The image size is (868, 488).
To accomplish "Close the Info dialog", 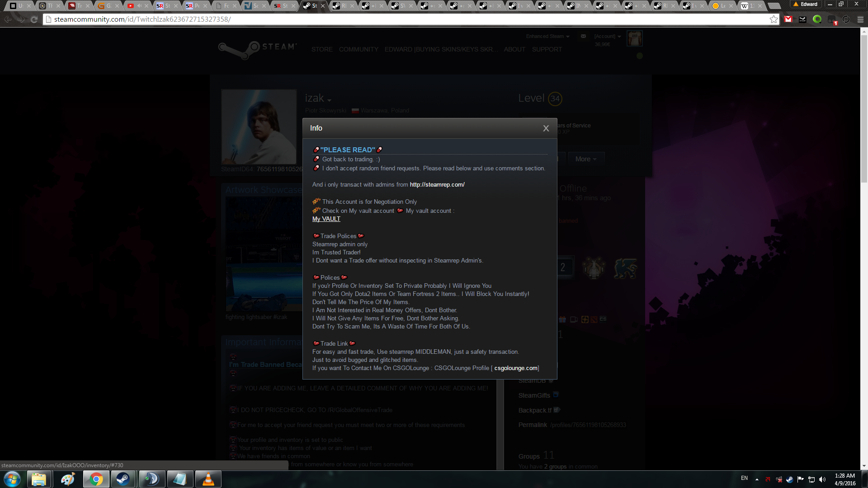I will [546, 128].
